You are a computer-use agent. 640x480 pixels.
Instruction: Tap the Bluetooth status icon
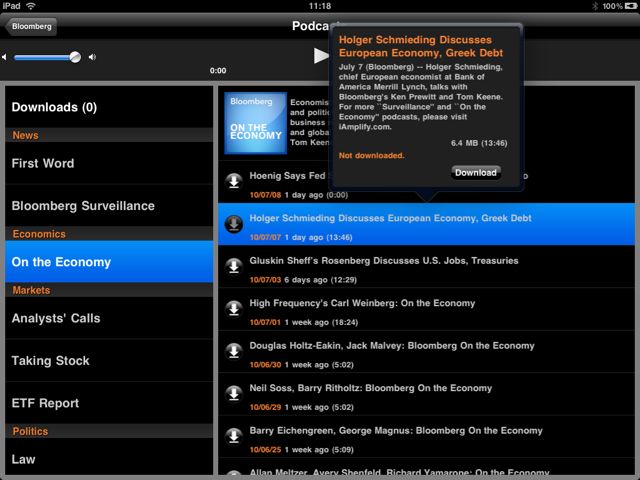[x=595, y=6]
